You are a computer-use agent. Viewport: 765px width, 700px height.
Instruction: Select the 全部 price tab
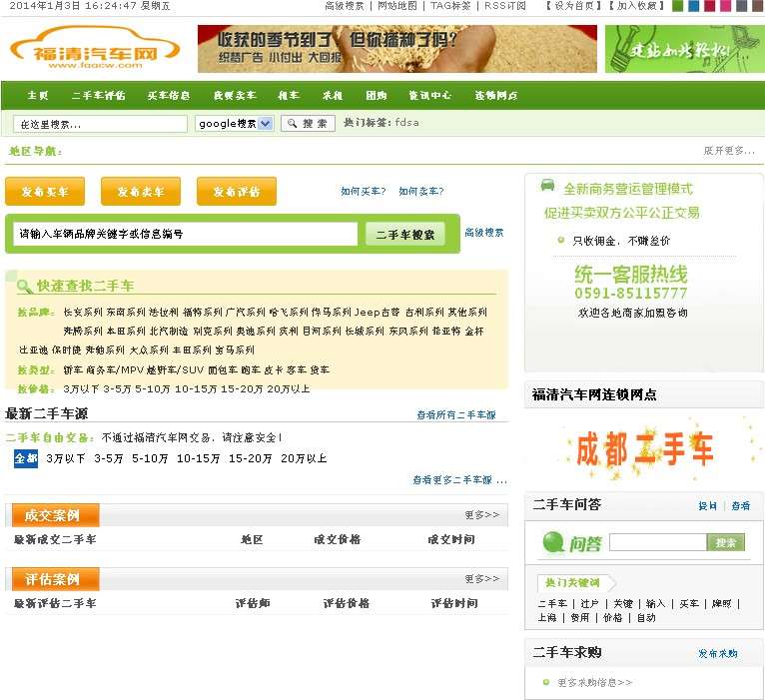[26, 458]
